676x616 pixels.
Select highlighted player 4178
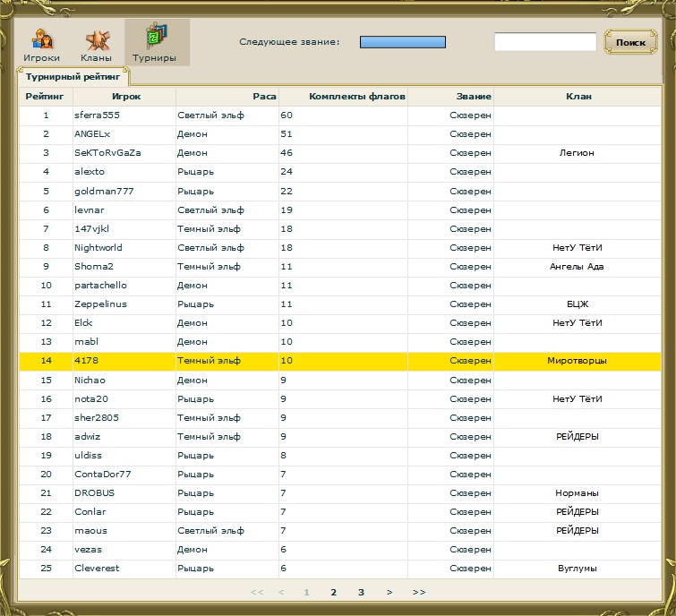[86, 360]
